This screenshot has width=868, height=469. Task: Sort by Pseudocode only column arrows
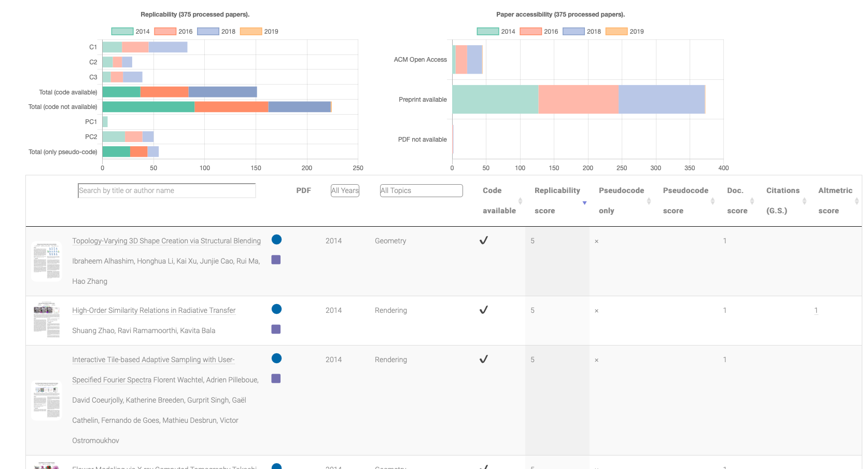649,201
